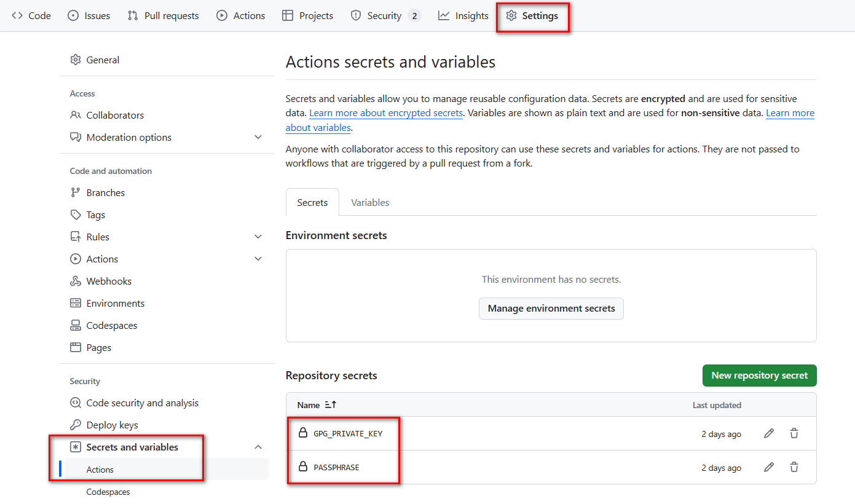Sort secrets by Name column
Viewport: 855px width, 504px height.
(x=317, y=405)
